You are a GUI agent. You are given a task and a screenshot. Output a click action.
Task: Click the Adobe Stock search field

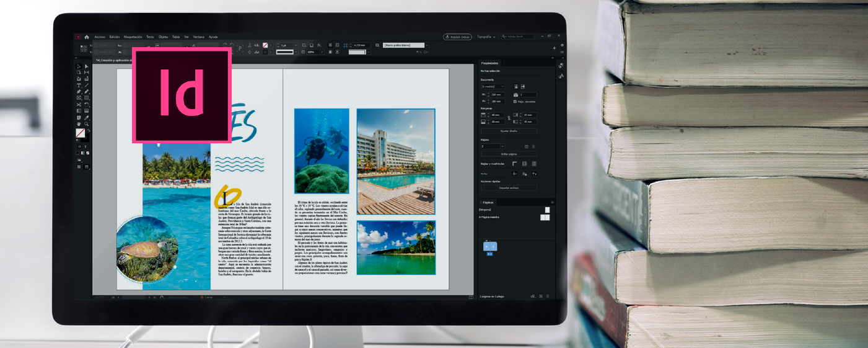(x=518, y=37)
